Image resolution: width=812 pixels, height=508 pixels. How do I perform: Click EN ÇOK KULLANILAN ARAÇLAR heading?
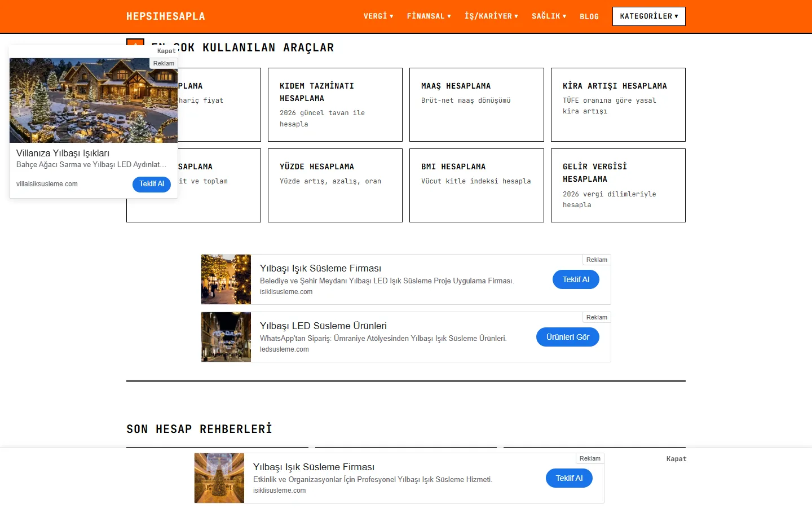pyautogui.click(x=242, y=47)
